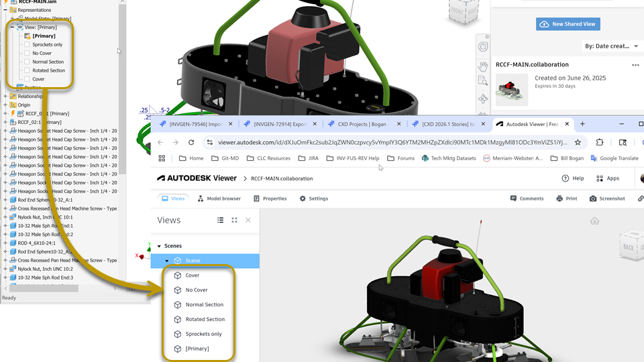Click Print in the viewer toolbar
Viewport: 644px width, 362px height.
click(x=566, y=198)
